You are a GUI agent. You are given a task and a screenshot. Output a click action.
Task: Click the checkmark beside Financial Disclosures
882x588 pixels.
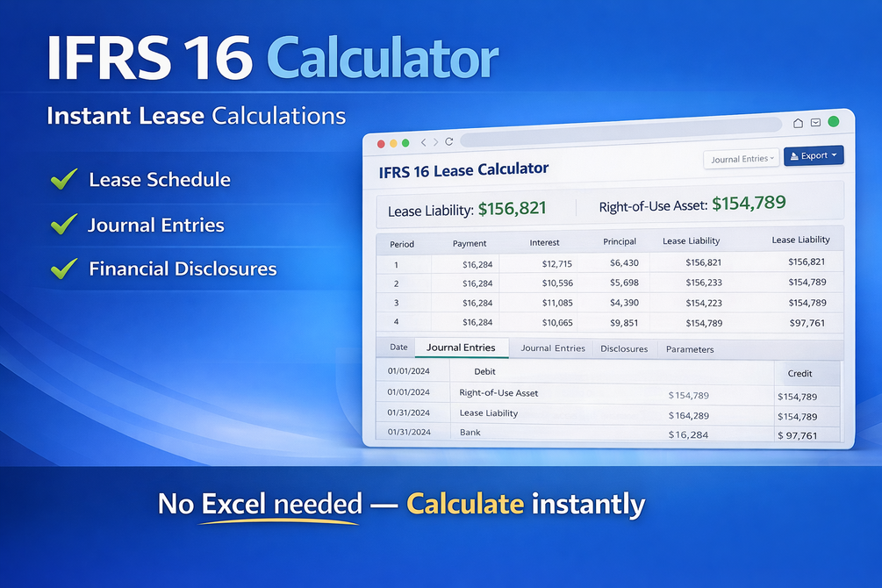64,269
